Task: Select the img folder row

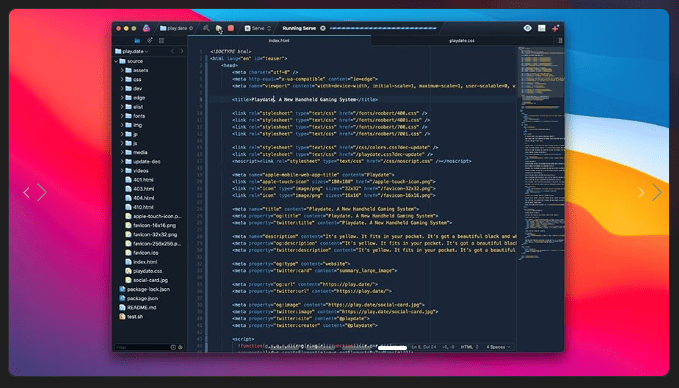Action: click(149, 125)
